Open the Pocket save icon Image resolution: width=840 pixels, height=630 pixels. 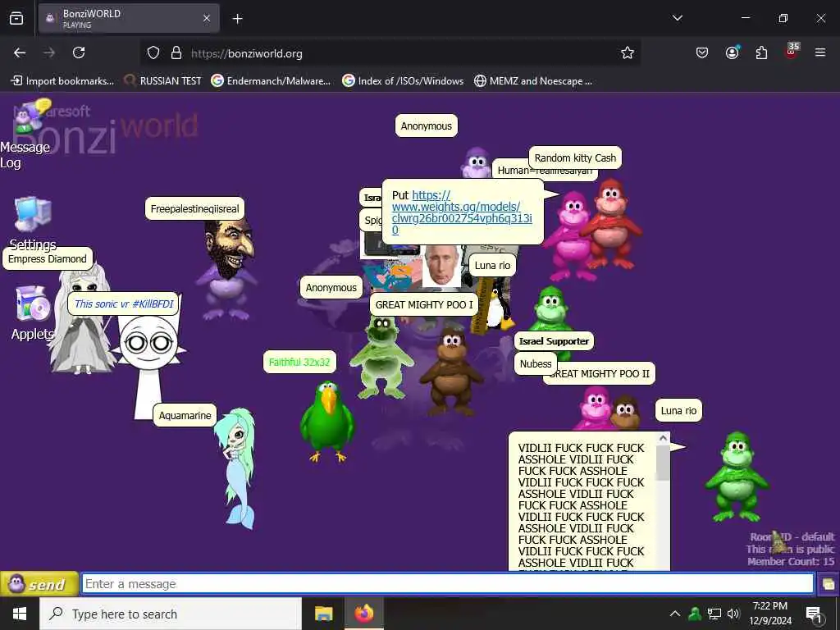coord(702,52)
